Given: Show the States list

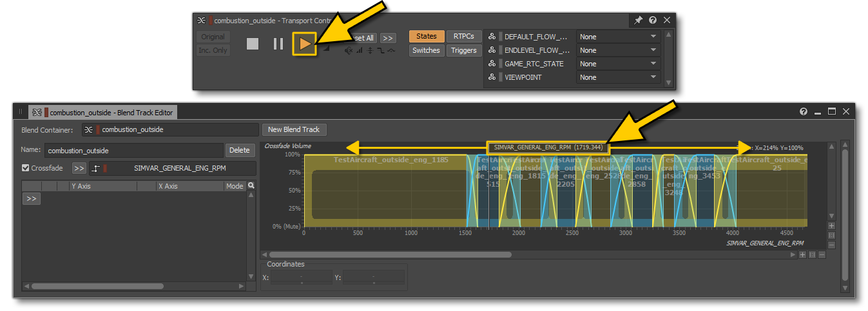Looking at the screenshot, I should pyautogui.click(x=427, y=37).
